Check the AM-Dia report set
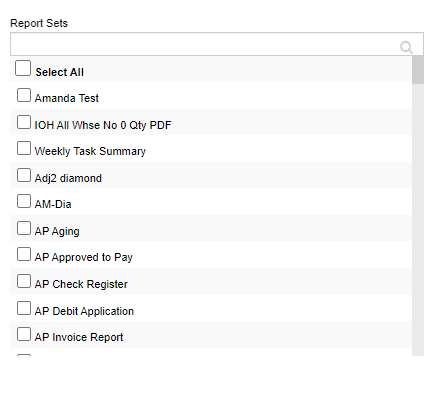Viewport: 439px width, 410px height. (24, 201)
